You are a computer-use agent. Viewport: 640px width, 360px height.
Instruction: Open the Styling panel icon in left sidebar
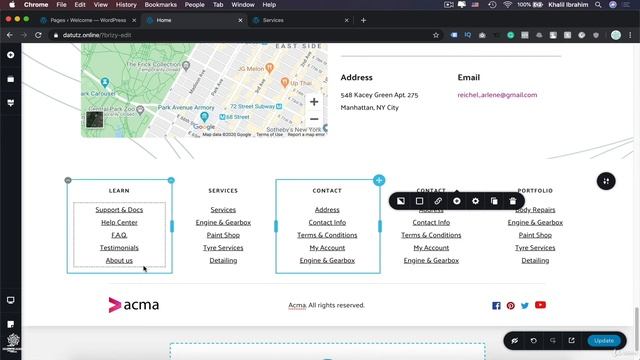[11, 103]
